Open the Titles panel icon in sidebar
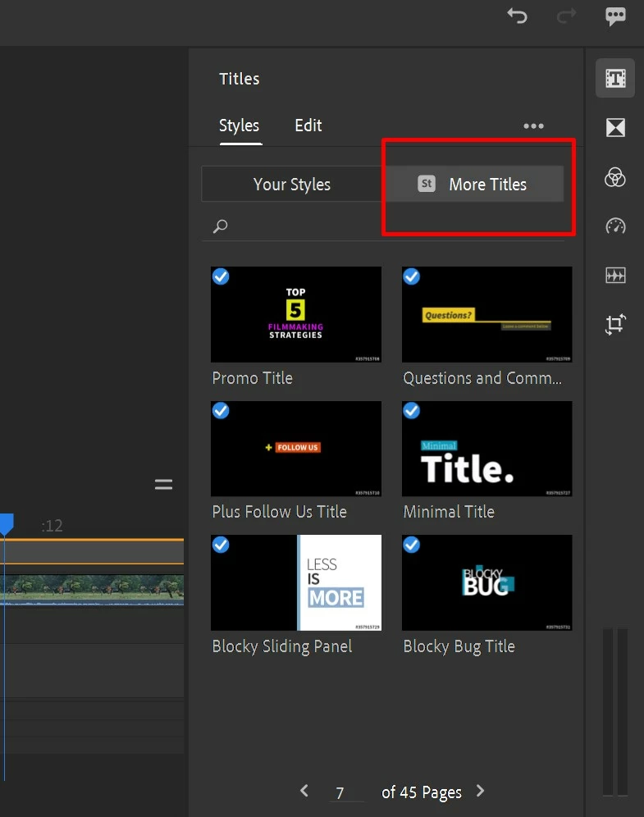Viewport: 644px width, 817px height. click(x=615, y=78)
